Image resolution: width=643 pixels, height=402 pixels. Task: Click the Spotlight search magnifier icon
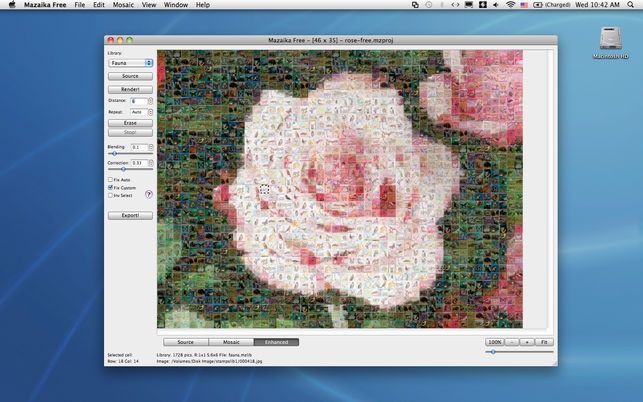[632, 5]
